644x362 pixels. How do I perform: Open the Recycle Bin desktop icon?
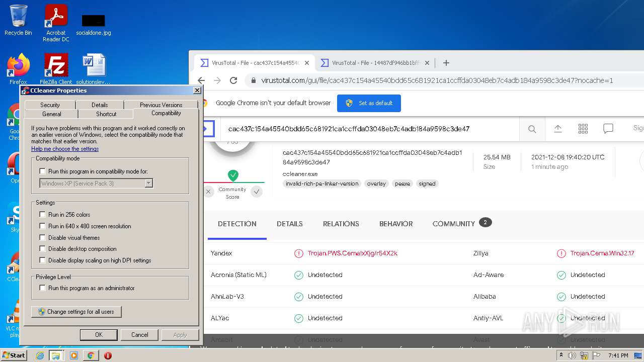point(18,20)
